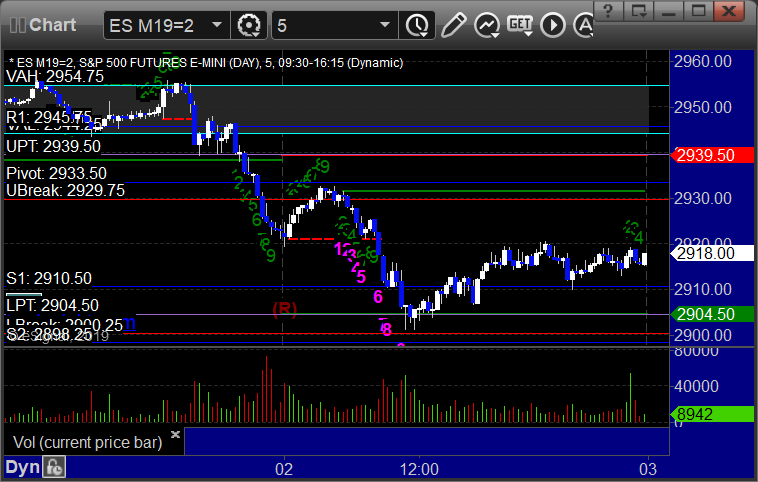Click the chart pane grip handle icon

click(x=17, y=25)
